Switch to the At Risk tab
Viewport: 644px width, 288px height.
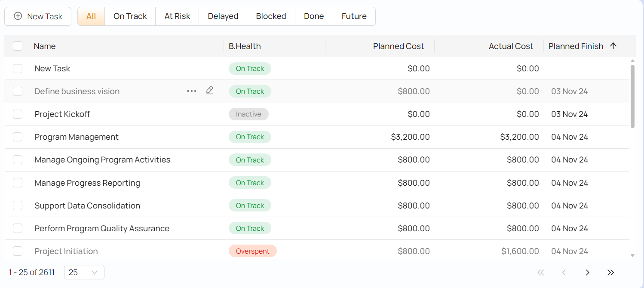(x=177, y=16)
